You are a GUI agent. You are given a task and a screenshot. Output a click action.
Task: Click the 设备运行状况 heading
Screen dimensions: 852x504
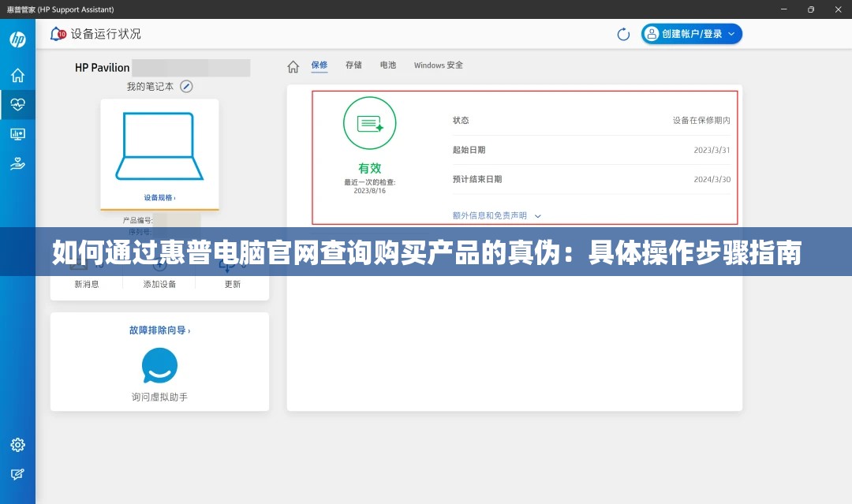click(x=106, y=34)
